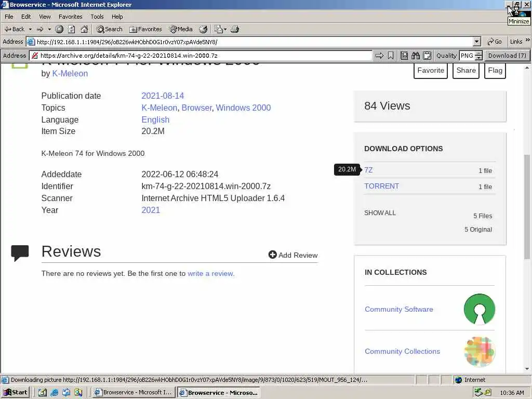Click SHOW ALL files link
The width and height of the screenshot is (532, 399).
click(380, 212)
